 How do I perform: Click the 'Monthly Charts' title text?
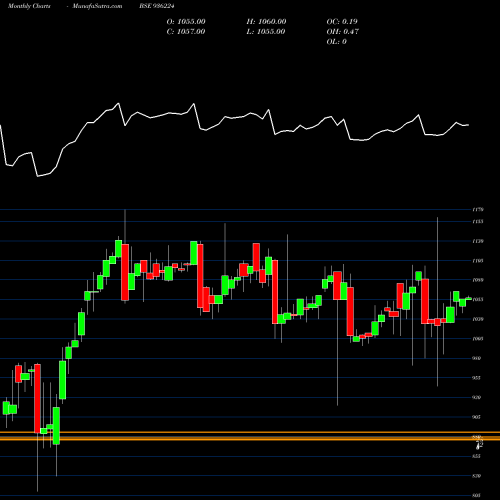point(29,6)
